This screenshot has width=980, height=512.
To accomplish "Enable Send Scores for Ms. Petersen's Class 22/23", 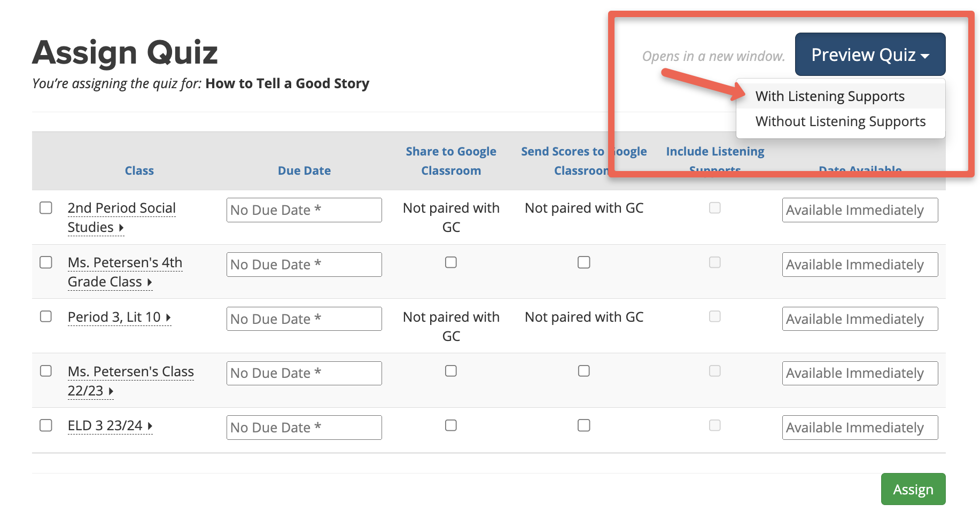I will pos(584,371).
